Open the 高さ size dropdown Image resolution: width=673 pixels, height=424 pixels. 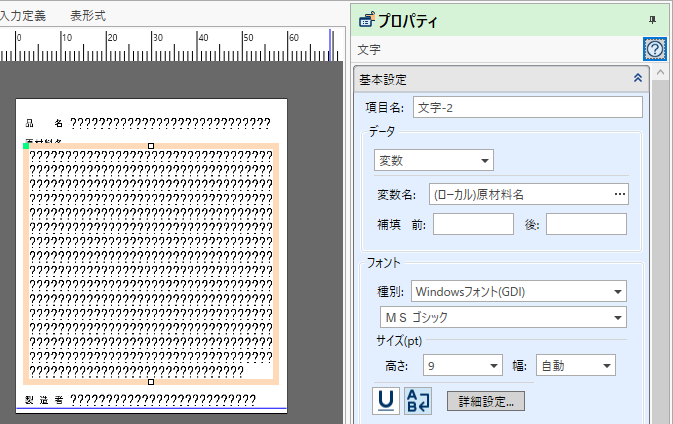click(x=462, y=366)
